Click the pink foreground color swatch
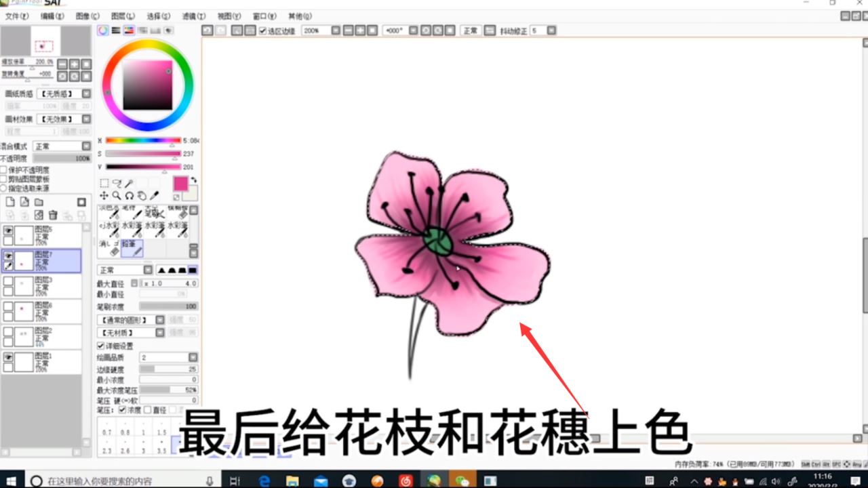 [180, 184]
